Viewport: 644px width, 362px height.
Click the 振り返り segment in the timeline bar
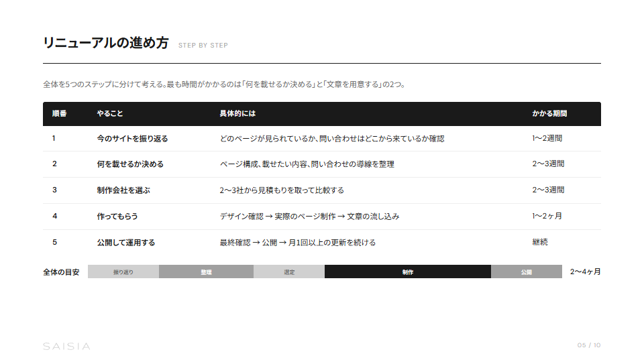click(x=123, y=272)
